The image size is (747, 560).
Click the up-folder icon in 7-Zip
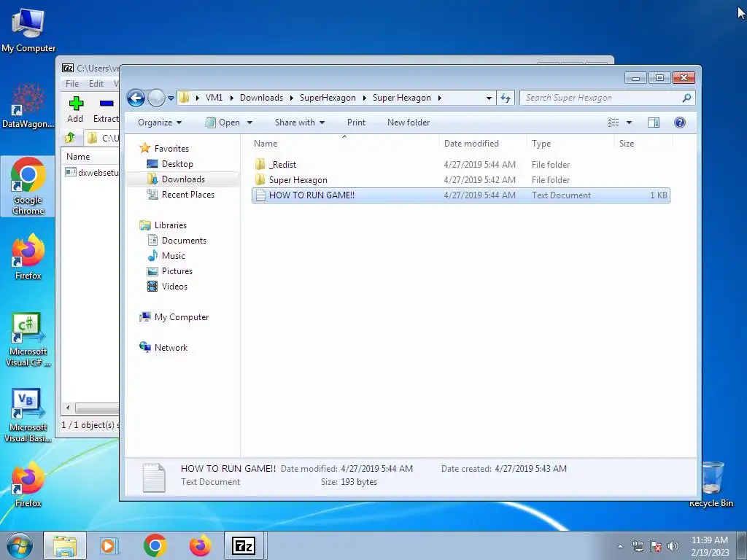coord(70,138)
